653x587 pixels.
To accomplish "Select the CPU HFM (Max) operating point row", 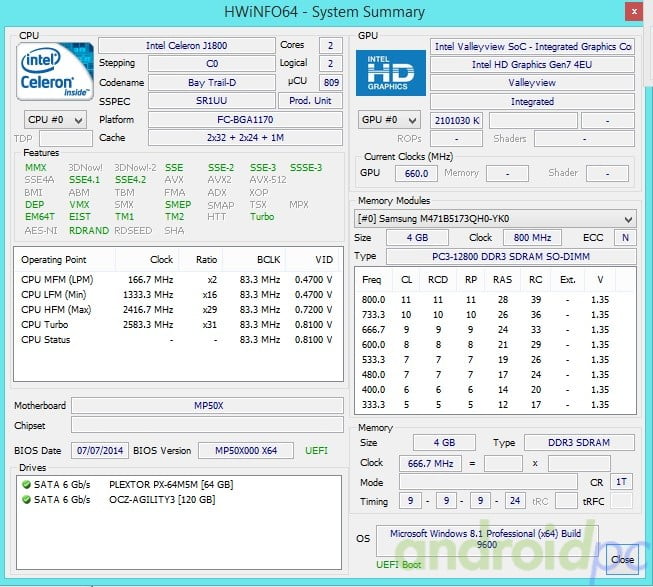I will click(178, 310).
